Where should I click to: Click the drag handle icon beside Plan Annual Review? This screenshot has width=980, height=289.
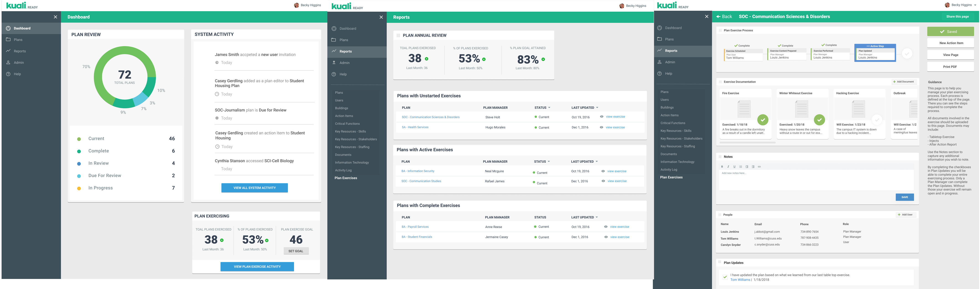(x=398, y=35)
